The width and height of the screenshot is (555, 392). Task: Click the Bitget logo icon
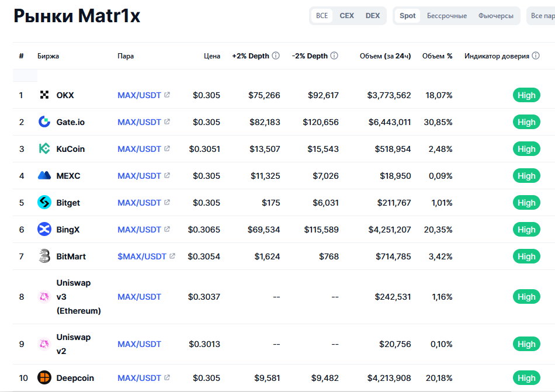[x=44, y=203]
